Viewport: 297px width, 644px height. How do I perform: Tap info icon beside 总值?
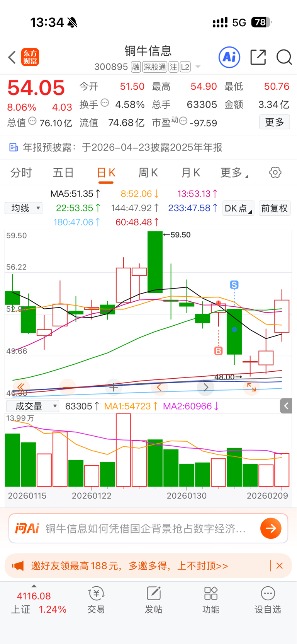tap(32, 121)
